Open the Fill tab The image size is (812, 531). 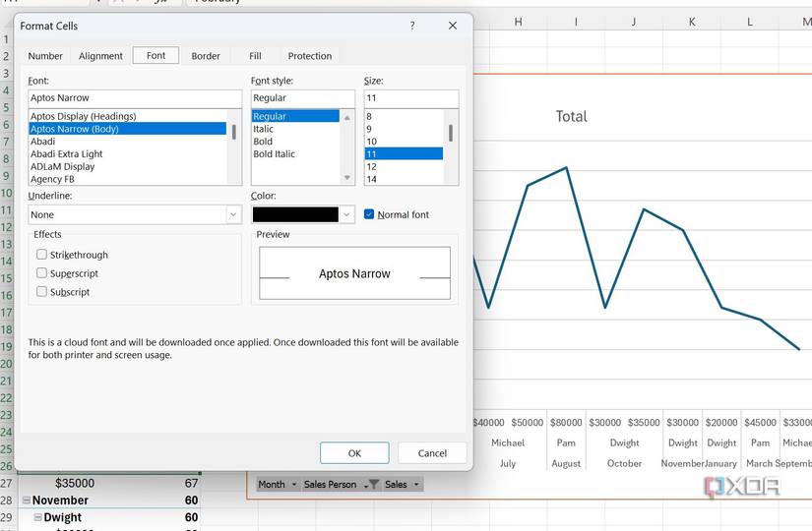[255, 56]
